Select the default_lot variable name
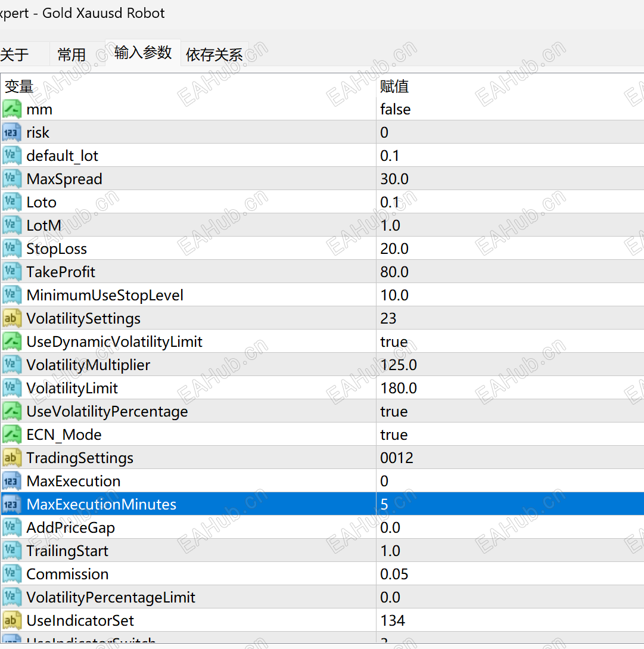Image resolution: width=644 pixels, height=649 pixels. [x=62, y=156]
